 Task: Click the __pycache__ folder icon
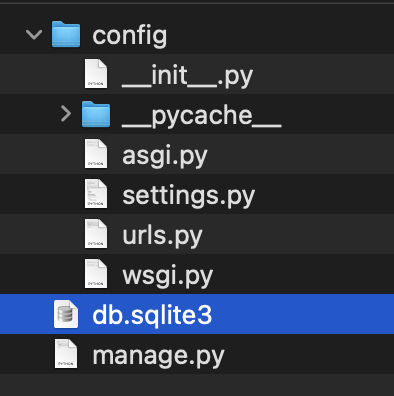96,114
